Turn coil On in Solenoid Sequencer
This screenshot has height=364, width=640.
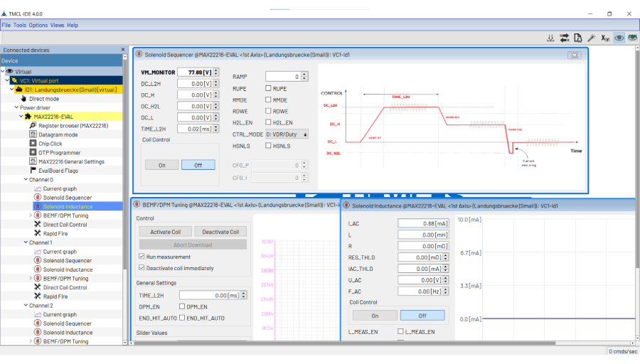pyautogui.click(x=162, y=165)
